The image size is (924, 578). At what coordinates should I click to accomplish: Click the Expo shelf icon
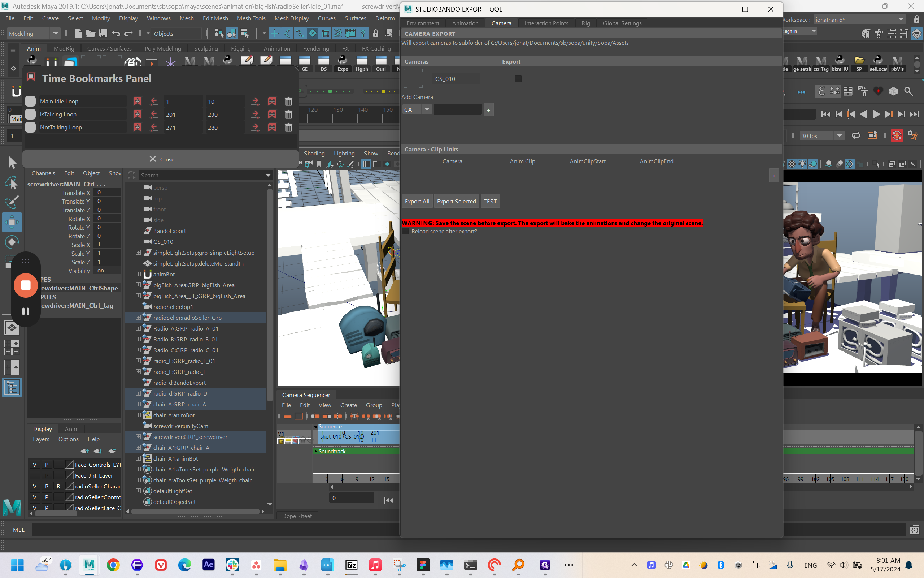click(x=343, y=64)
